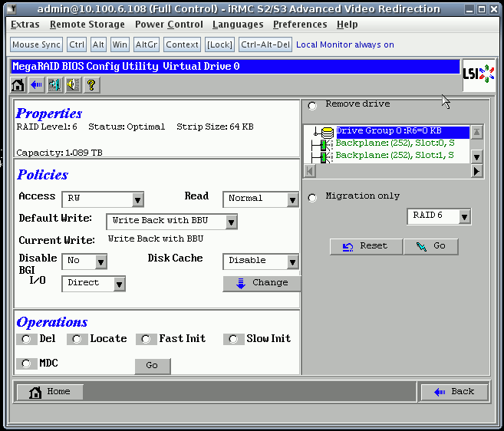The height and width of the screenshot is (431, 504).
Task: Click the LSI logo
Action: click(x=479, y=74)
